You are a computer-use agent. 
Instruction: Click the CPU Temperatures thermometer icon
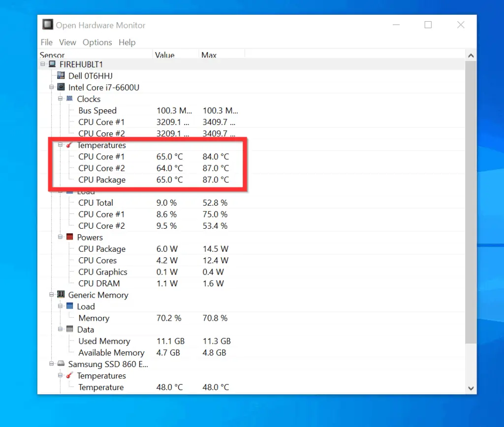coord(69,145)
